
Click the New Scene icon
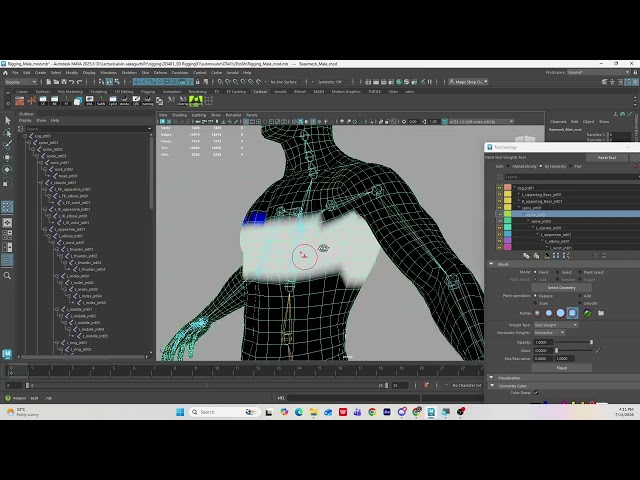click(48, 82)
